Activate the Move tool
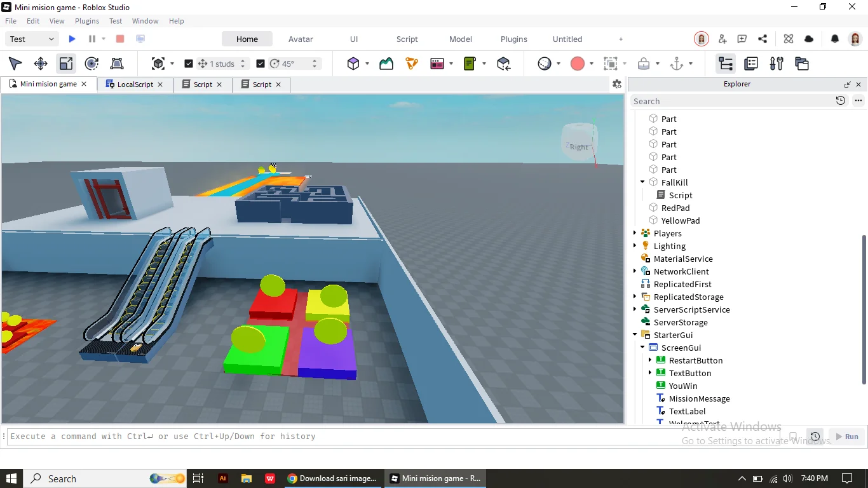Image resolution: width=868 pixels, height=488 pixels. (41, 64)
